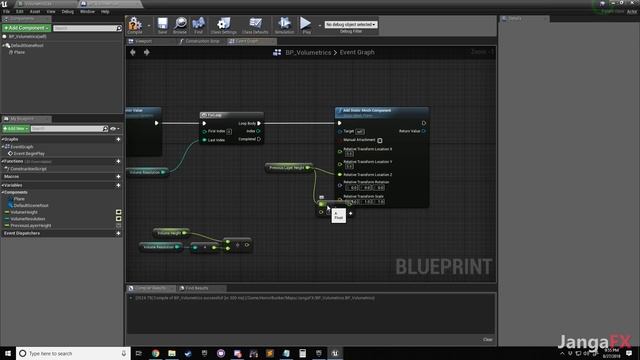Collapse the Graphs section
This screenshot has height=360, width=640.
coord(2,139)
